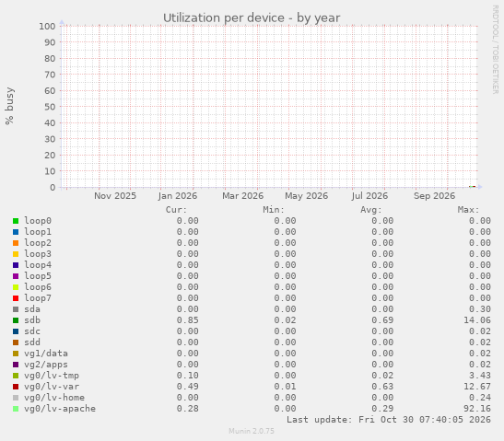Click the loop6 legend label
504x441 pixels.
pyautogui.click(x=38, y=287)
